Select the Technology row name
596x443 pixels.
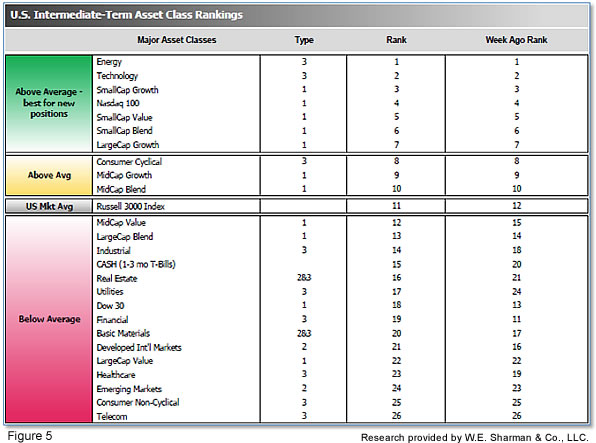(117, 76)
